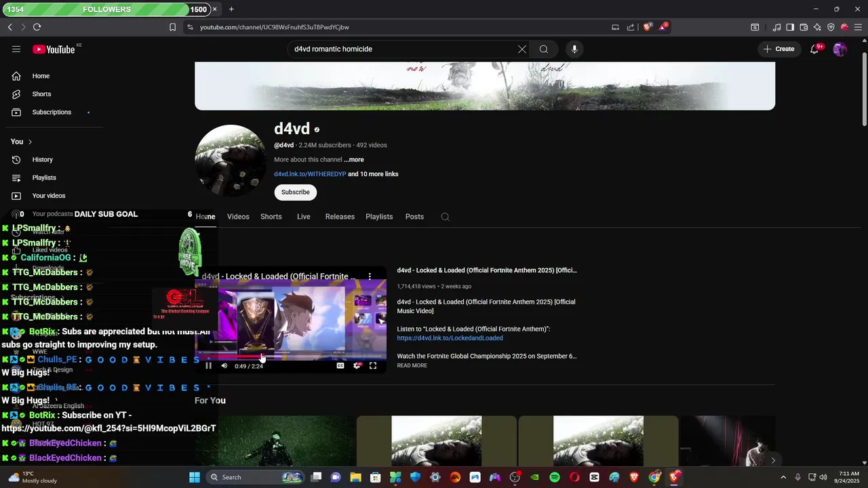Open the featured video's settings gear
Screen dimensions: 868x488
click(x=357, y=366)
